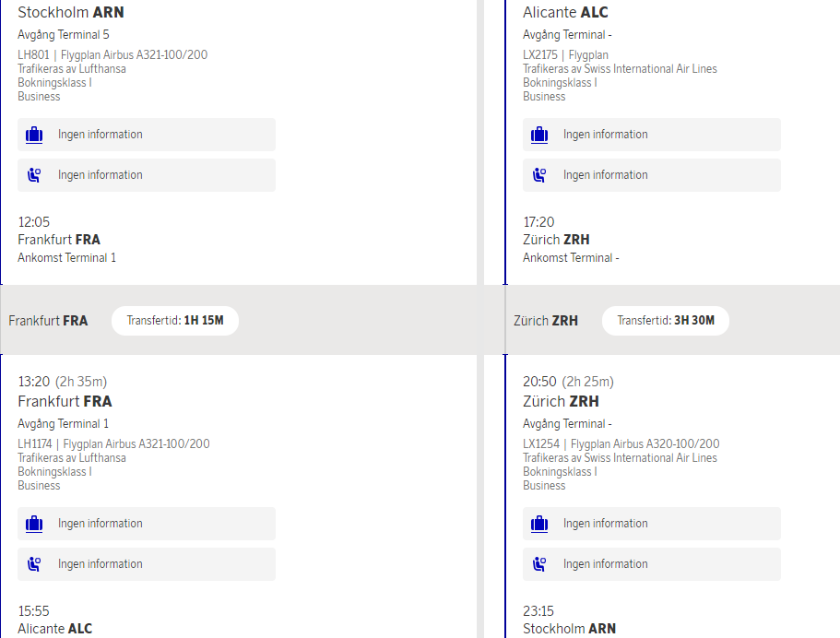Click the seat icon for flight LX1254
Screen dimensions: 840x638
pyautogui.click(x=539, y=564)
